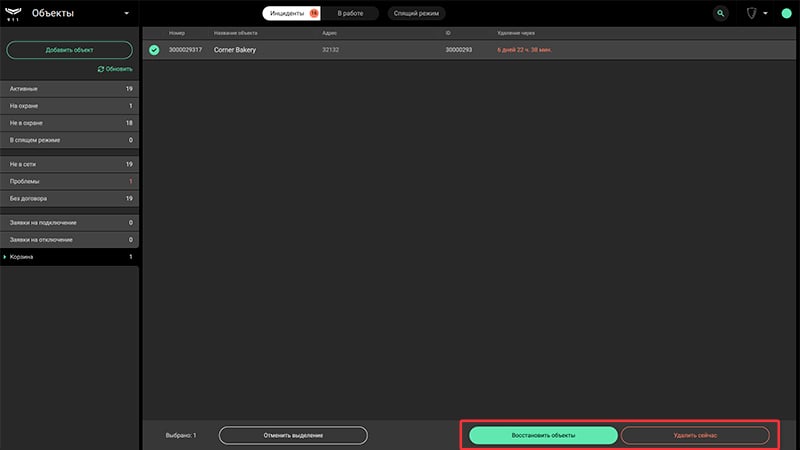Click the green connection status indicator
Image resolution: width=800 pixels, height=450 pixels.
click(786, 13)
